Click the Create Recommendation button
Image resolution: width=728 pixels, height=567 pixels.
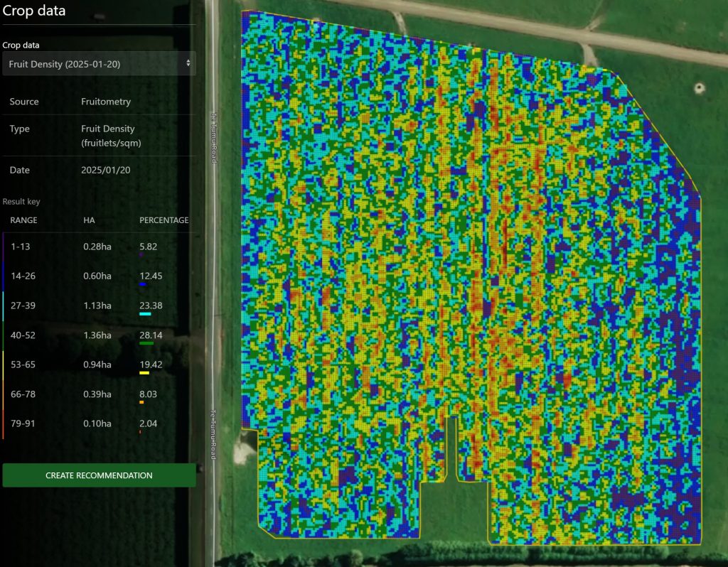(99, 475)
